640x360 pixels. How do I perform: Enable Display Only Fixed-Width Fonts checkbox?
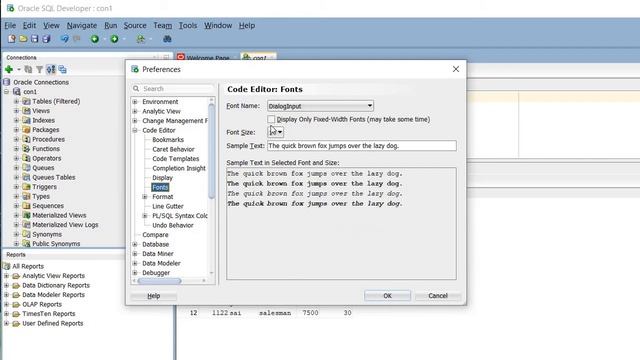(271, 119)
